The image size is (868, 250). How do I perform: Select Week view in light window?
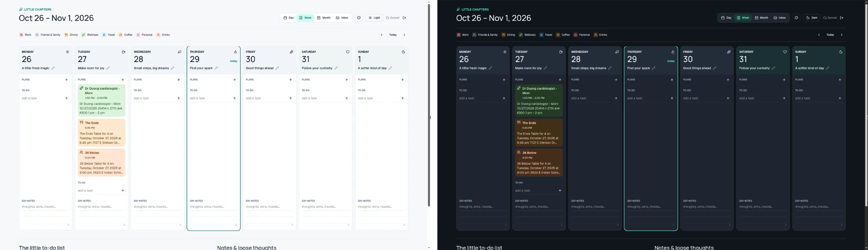(306, 18)
